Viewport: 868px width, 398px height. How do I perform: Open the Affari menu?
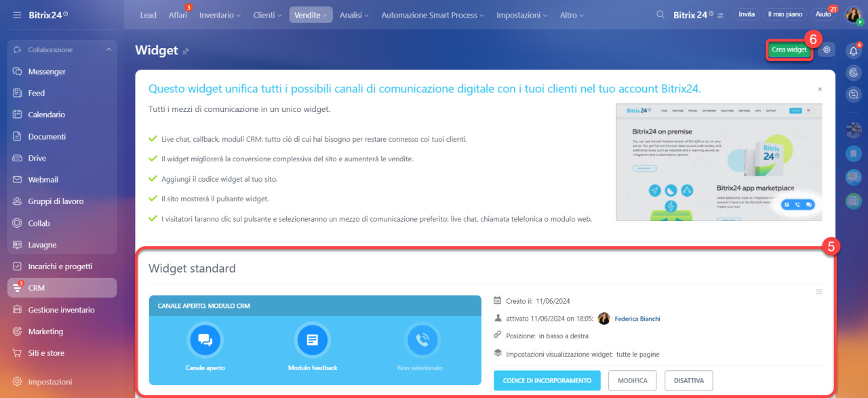pyautogui.click(x=178, y=14)
